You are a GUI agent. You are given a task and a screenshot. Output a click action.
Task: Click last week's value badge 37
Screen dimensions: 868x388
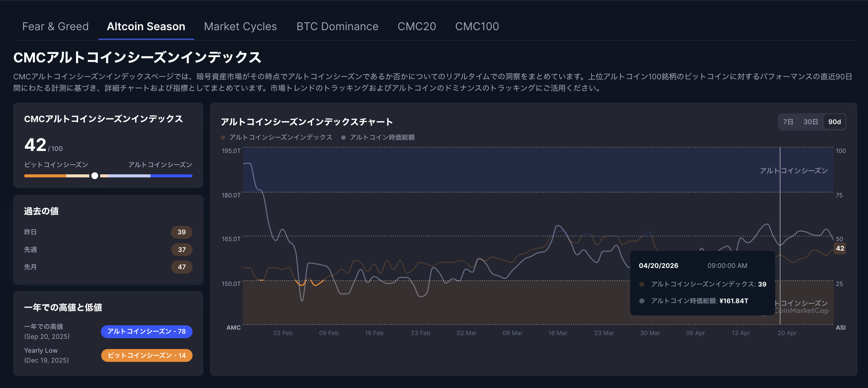coord(182,250)
